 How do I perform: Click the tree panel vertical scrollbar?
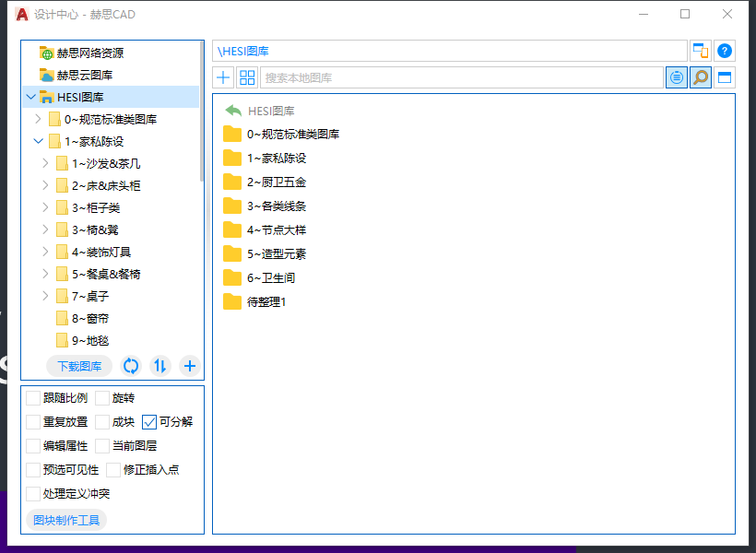click(202, 112)
